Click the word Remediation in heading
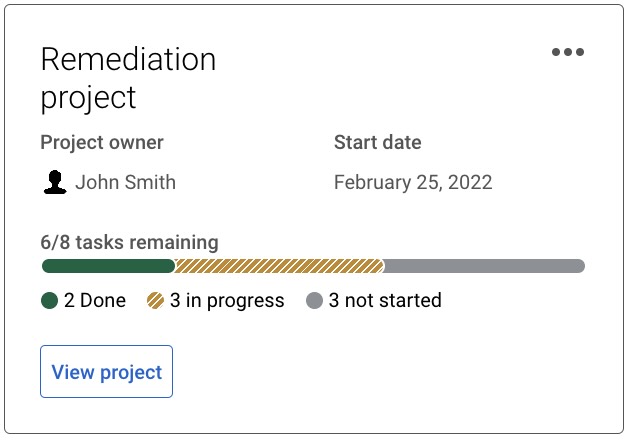629x441 pixels. click(128, 59)
